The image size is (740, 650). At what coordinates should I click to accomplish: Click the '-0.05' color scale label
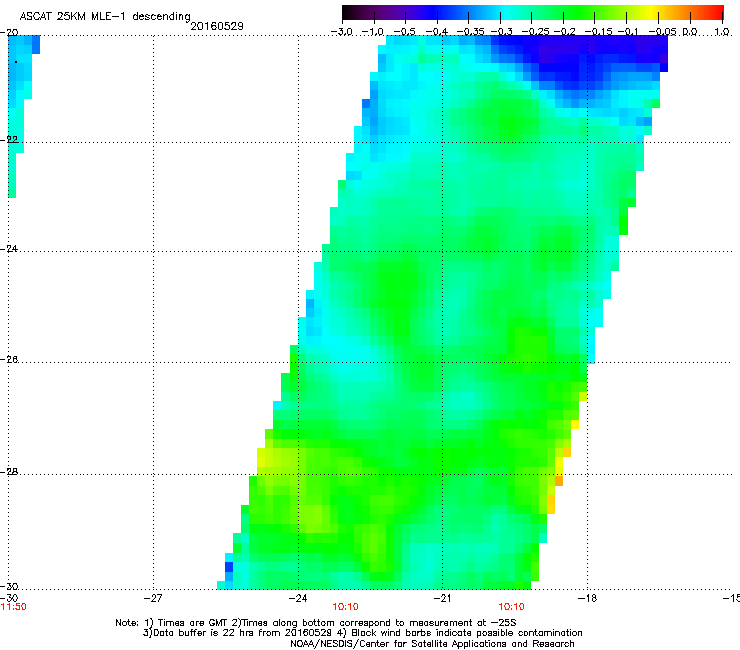pos(662,32)
